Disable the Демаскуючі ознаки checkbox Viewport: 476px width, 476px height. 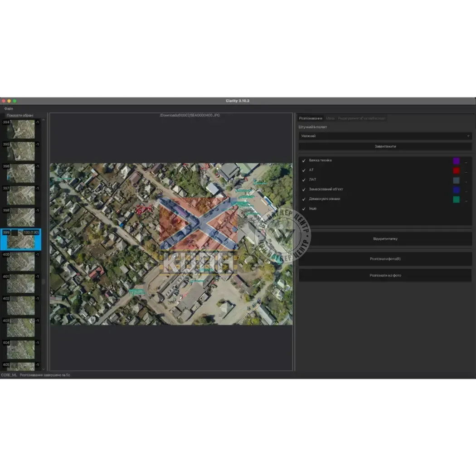[x=304, y=199]
